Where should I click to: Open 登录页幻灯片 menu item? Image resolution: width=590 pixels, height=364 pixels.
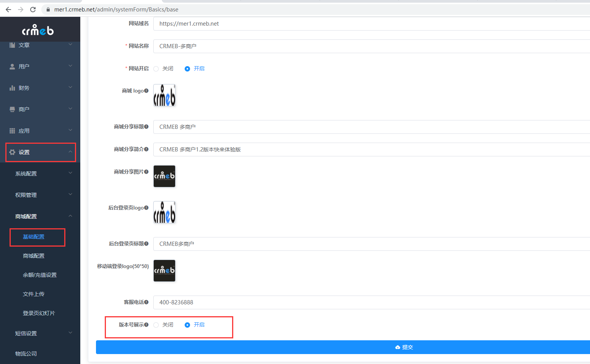coord(39,314)
